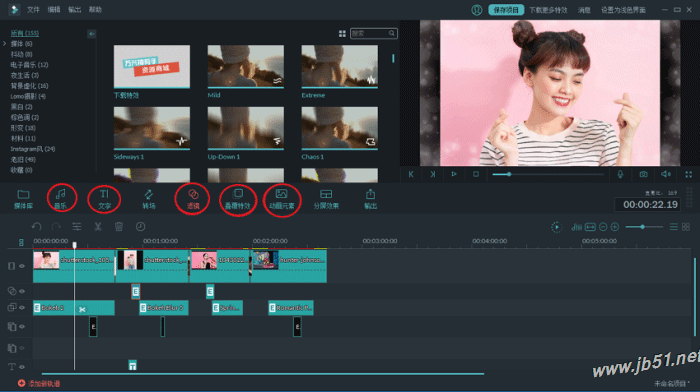Open the 音乐 music tab
Viewport: 700px width, 392px height.
pos(61,199)
